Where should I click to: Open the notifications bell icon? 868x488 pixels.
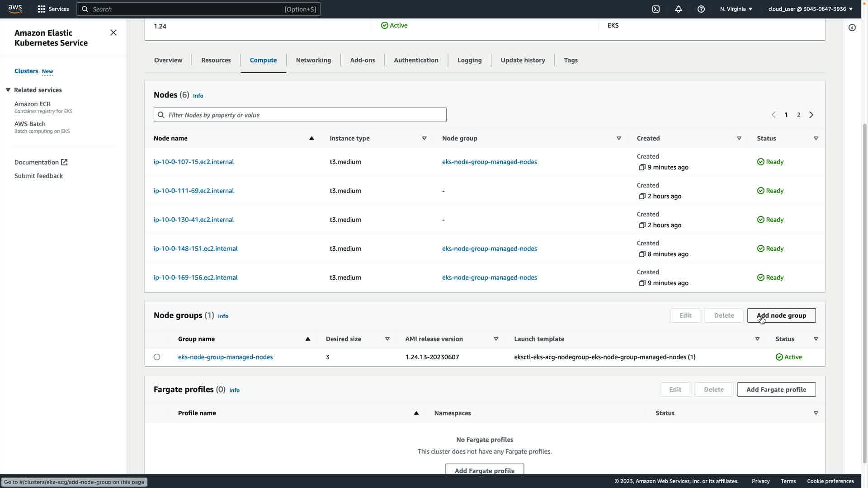tap(678, 9)
